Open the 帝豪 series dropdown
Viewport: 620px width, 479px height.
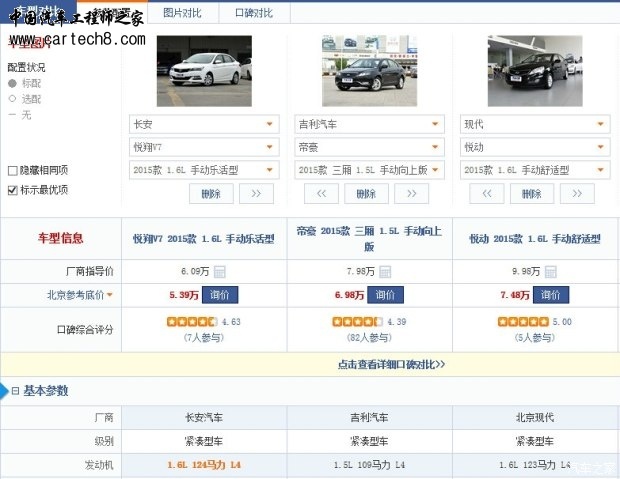point(369,147)
